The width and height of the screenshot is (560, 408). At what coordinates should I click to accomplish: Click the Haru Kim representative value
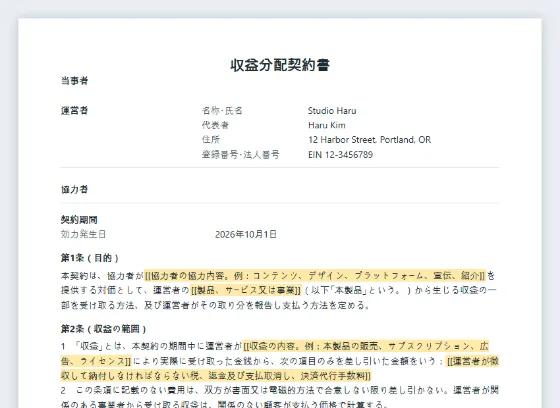coord(327,125)
